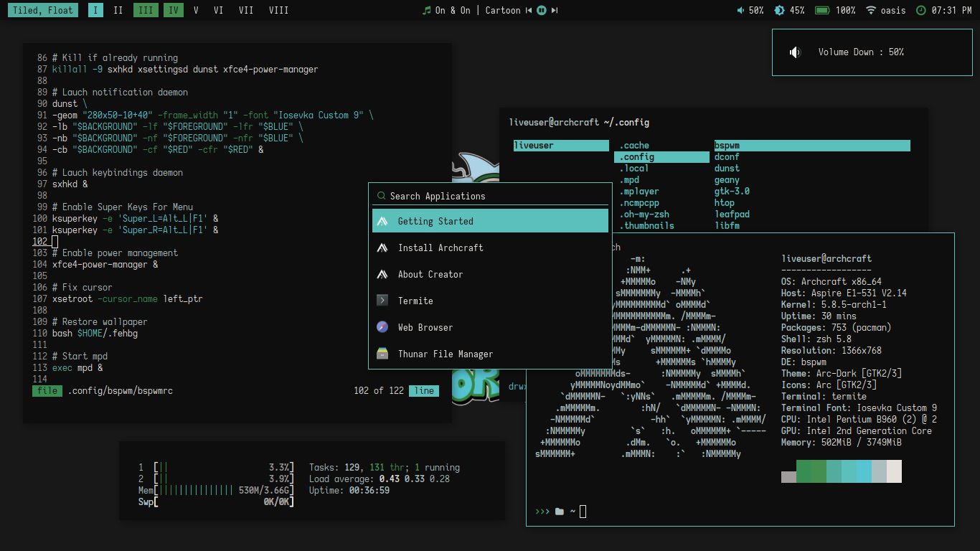Skip to the next track
980x551 pixels.
point(554,10)
